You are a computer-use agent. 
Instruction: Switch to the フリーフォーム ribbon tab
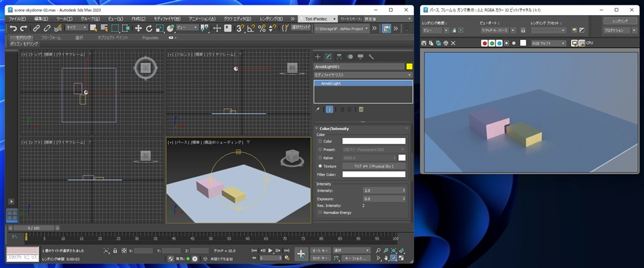[x=51, y=37]
